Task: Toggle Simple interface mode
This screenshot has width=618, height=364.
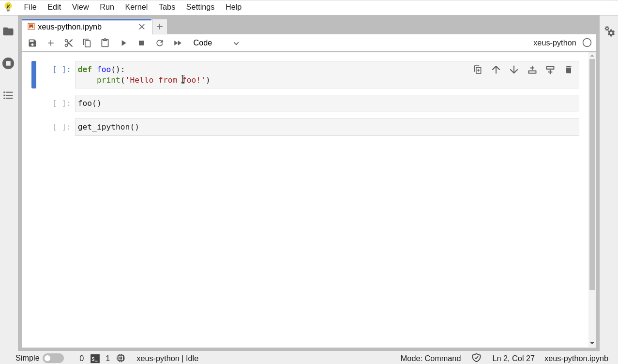Action: pos(53,358)
